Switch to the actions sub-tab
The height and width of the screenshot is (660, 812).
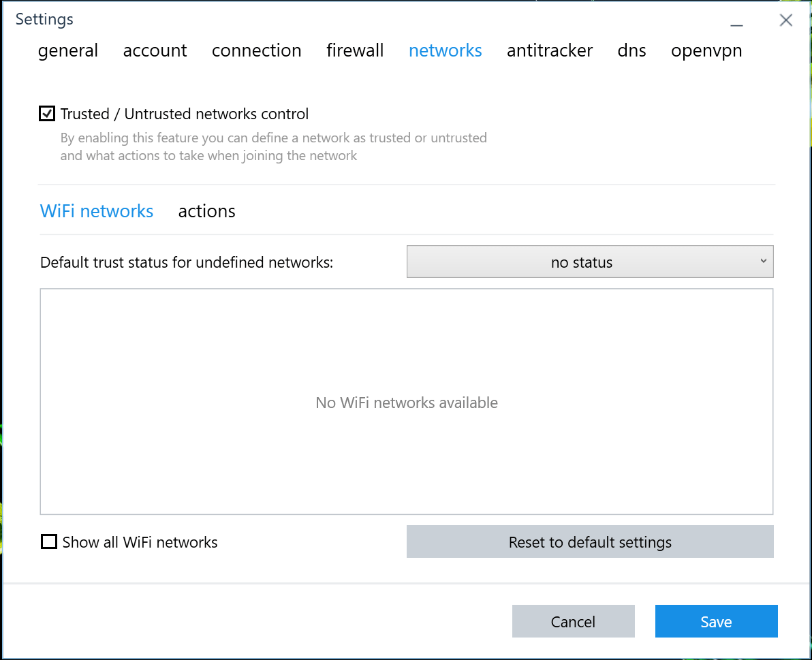[206, 211]
